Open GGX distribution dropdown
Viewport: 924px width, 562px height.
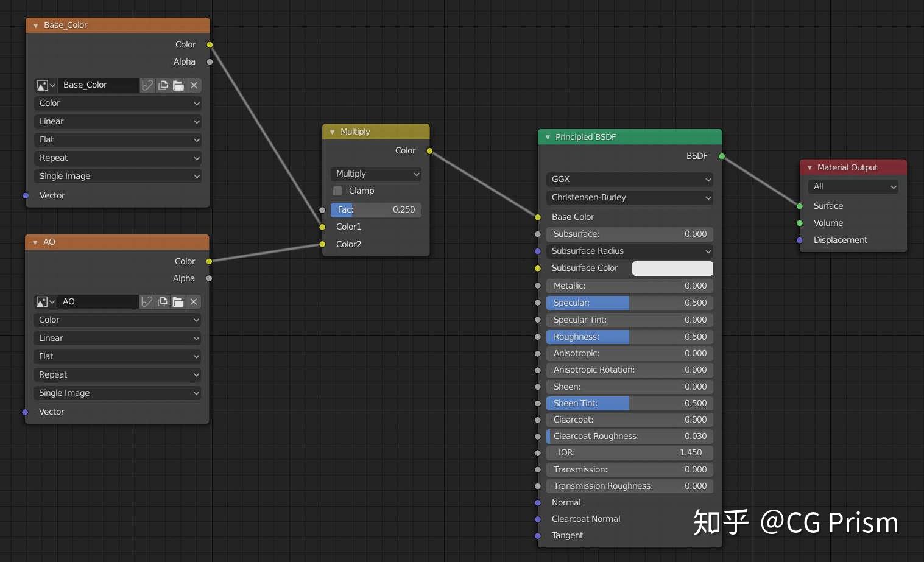coord(630,180)
